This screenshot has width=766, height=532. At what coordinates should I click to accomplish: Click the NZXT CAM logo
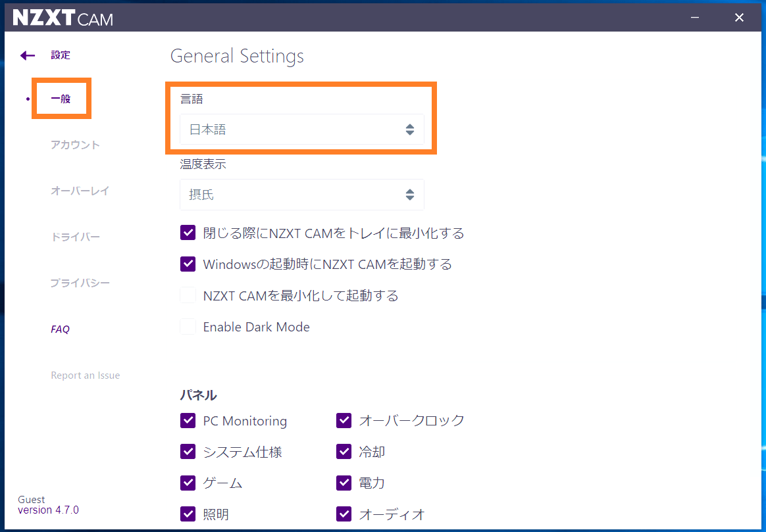pos(63,18)
